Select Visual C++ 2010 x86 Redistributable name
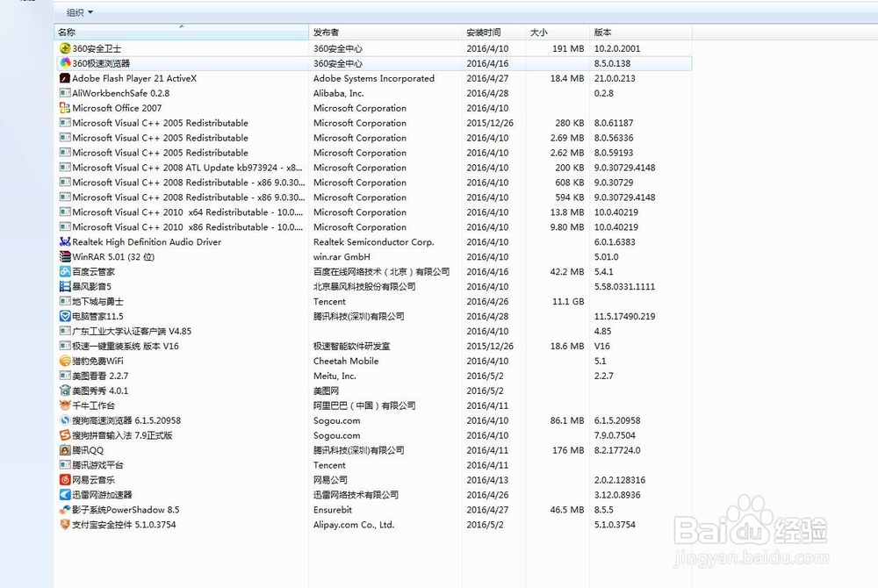Viewport: 878px width, 588px height. coord(188,227)
